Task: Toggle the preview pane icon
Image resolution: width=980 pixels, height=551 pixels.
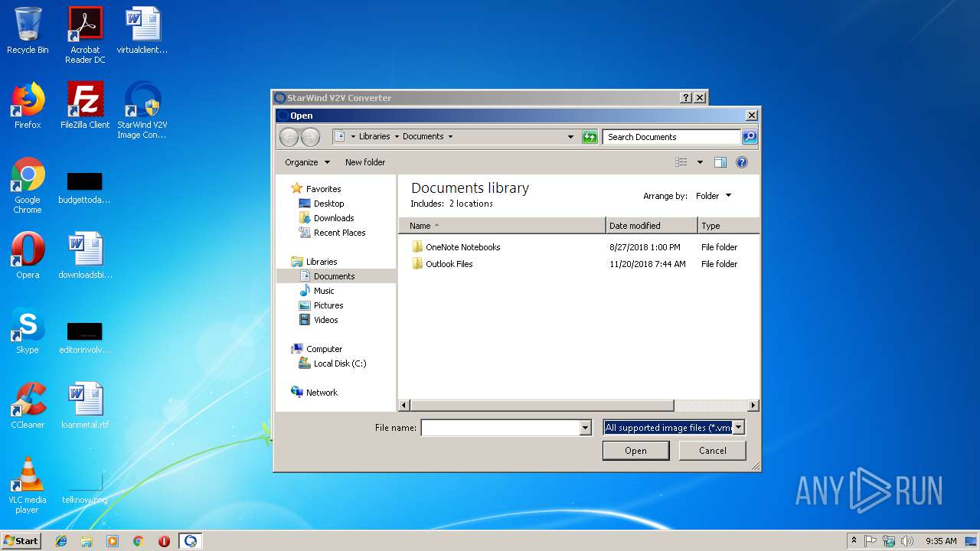Action: (x=720, y=162)
